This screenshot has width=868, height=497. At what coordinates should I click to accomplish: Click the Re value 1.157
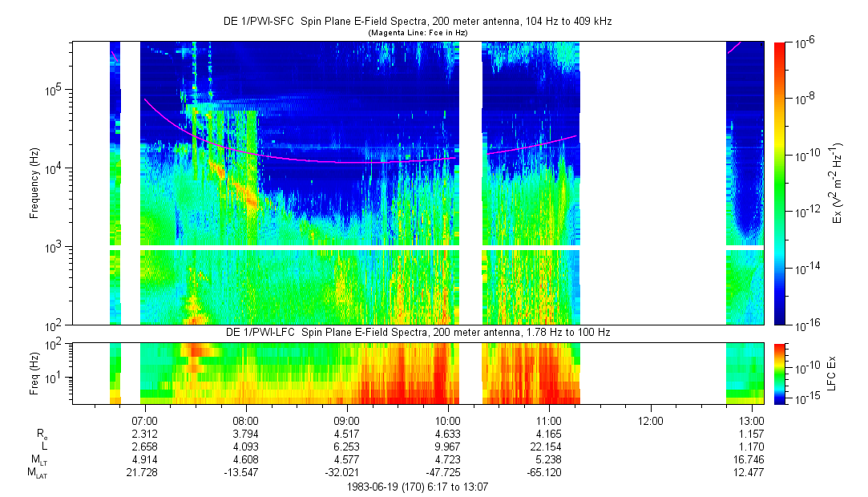coord(751,434)
